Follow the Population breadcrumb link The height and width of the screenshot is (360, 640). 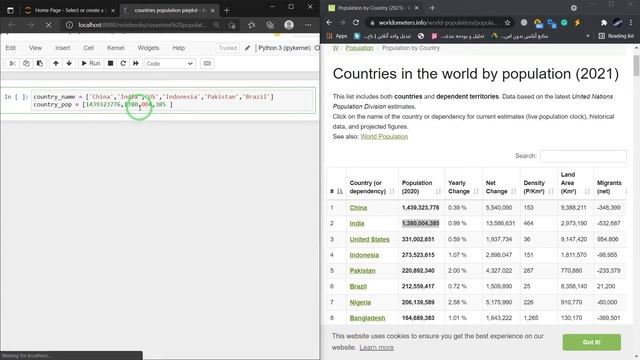pyautogui.click(x=359, y=48)
